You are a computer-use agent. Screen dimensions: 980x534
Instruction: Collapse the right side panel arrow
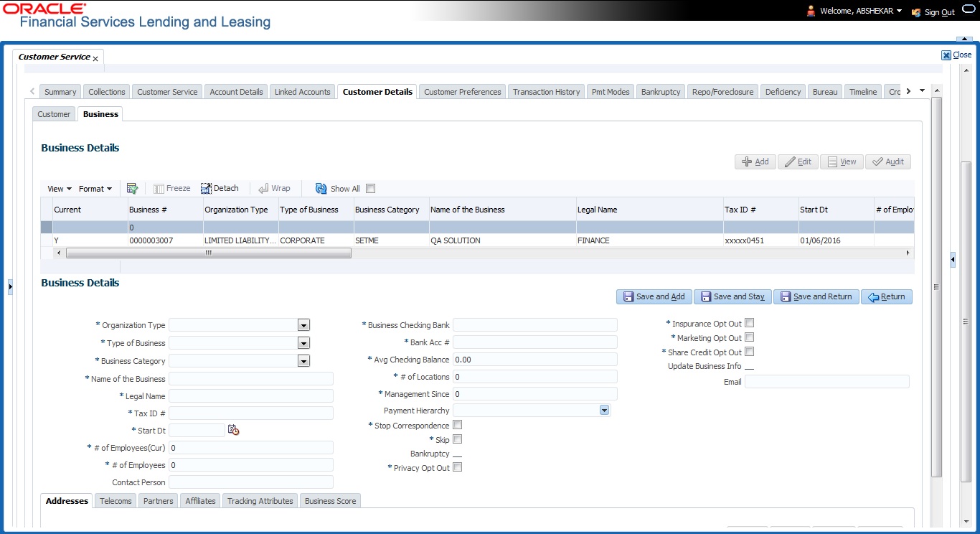[953, 260]
